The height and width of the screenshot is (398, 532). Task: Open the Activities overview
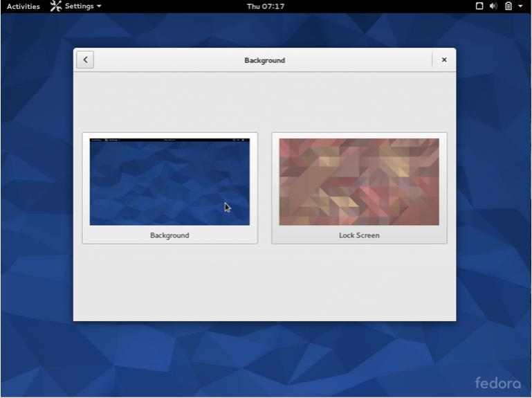[x=24, y=6]
